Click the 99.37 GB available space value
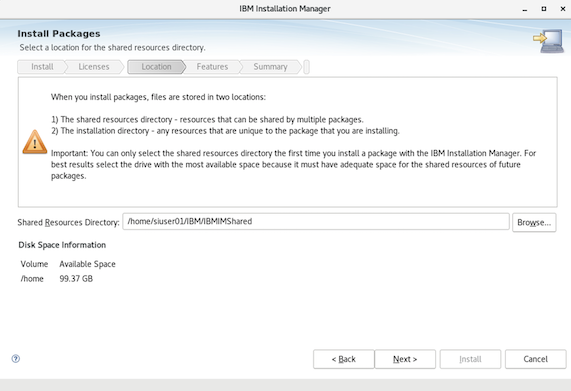 [x=76, y=279]
